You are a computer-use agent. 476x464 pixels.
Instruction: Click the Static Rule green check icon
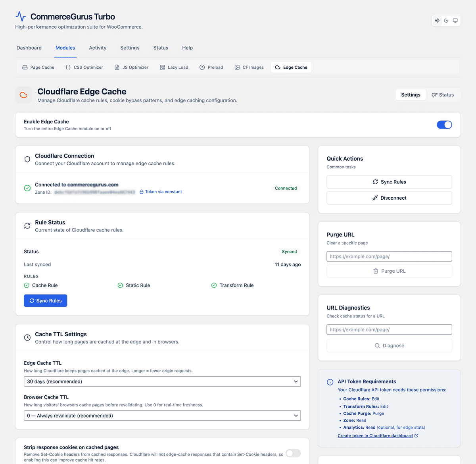coord(120,285)
